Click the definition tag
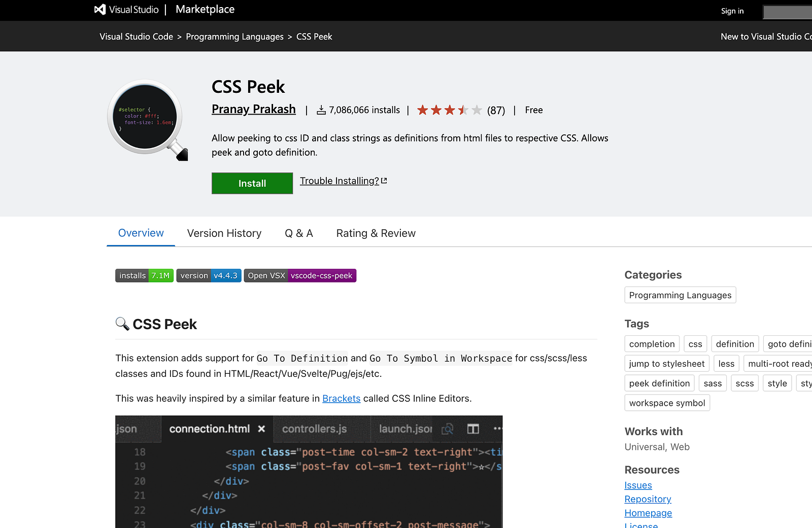The image size is (812, 528). pos(735,344)
